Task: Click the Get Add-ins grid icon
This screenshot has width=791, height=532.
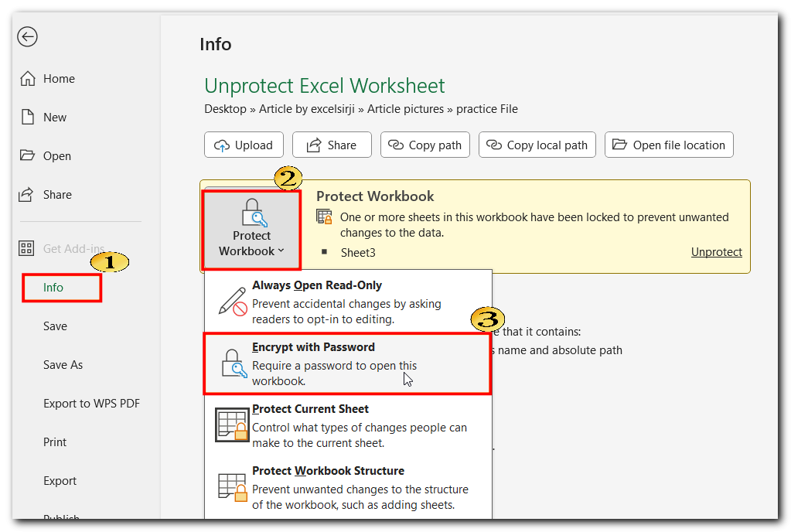Action: (27, 249)
